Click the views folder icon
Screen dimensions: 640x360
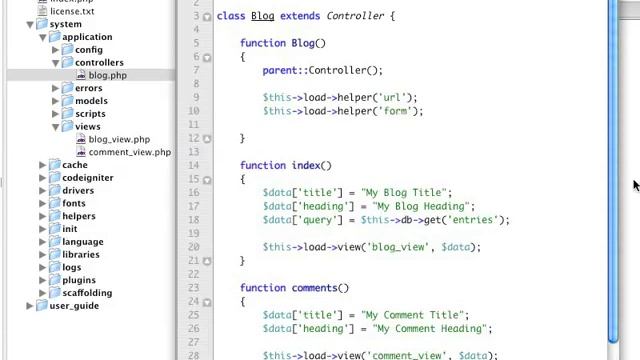click(67, 127)
